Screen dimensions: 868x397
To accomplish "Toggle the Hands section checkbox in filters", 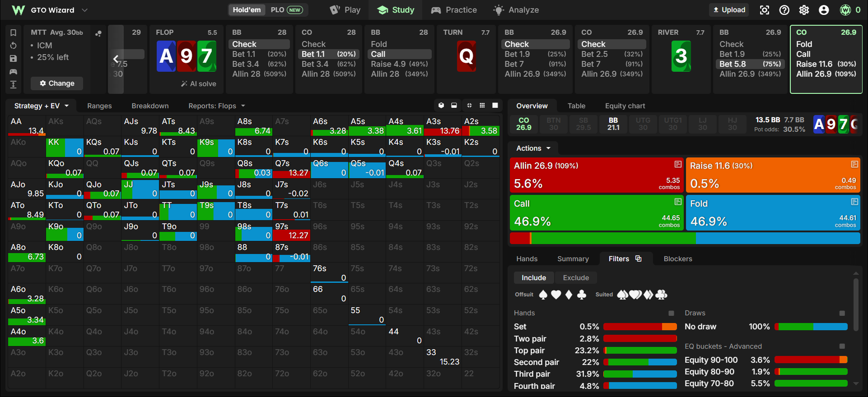I will [x=671, y=313].
